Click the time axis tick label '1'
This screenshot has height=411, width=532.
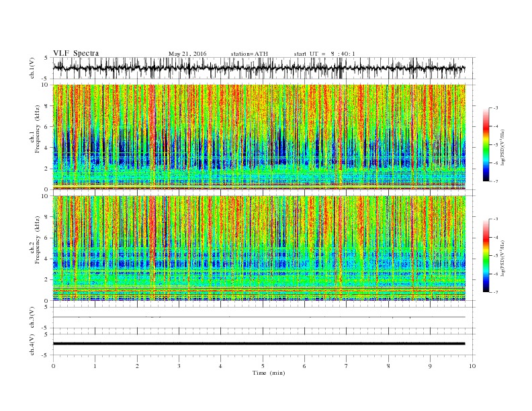[95, 366]
